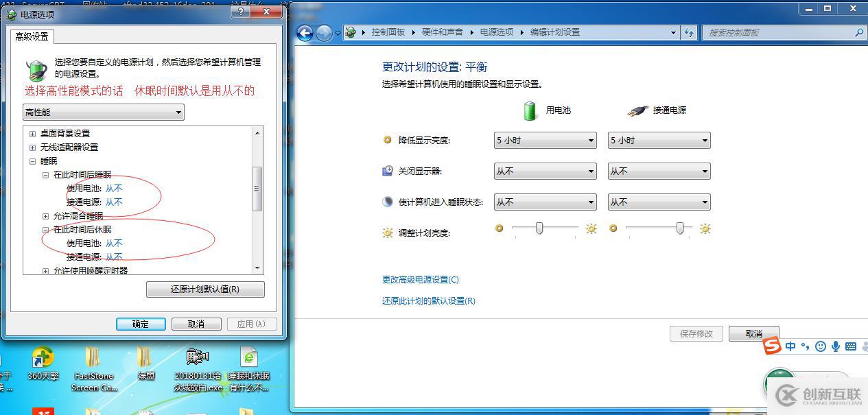
Task: Open the soft keyboard icon on Sogou bar
Action: click(849, 346)
